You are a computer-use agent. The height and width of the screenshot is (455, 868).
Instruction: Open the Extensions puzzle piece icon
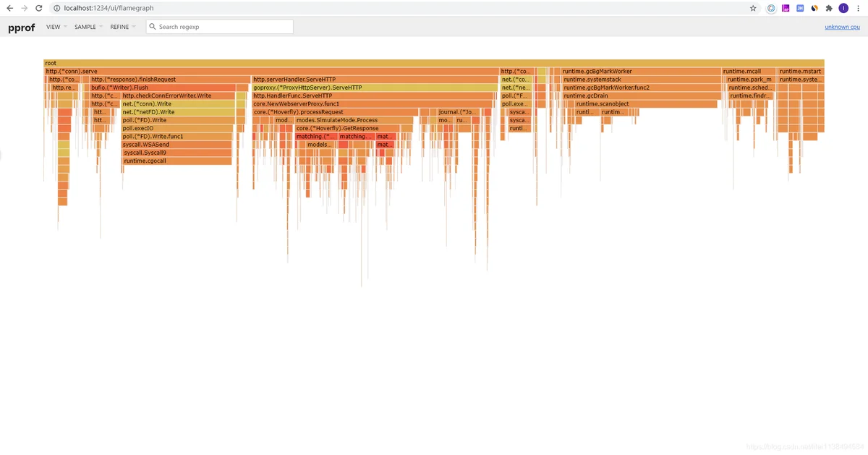coord(829,8)
